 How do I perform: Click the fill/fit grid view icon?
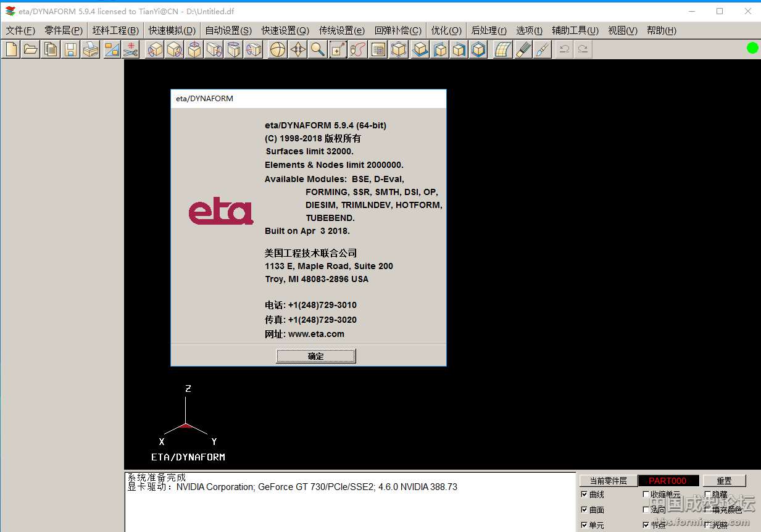[378, 49]
